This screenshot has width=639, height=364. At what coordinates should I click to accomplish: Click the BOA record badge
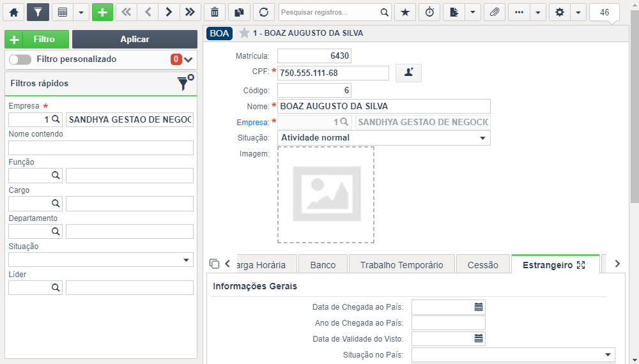(x=219, y=33)
